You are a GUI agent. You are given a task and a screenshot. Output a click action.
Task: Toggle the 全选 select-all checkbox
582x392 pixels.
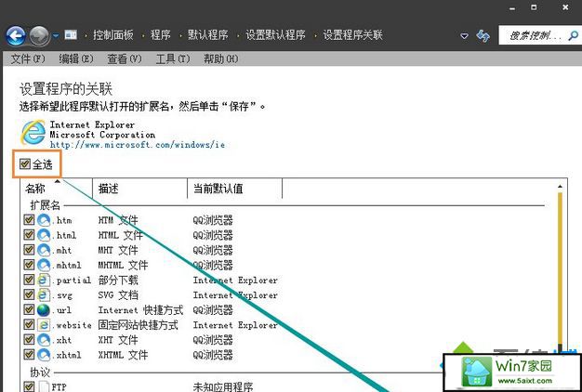click(25, 163)
